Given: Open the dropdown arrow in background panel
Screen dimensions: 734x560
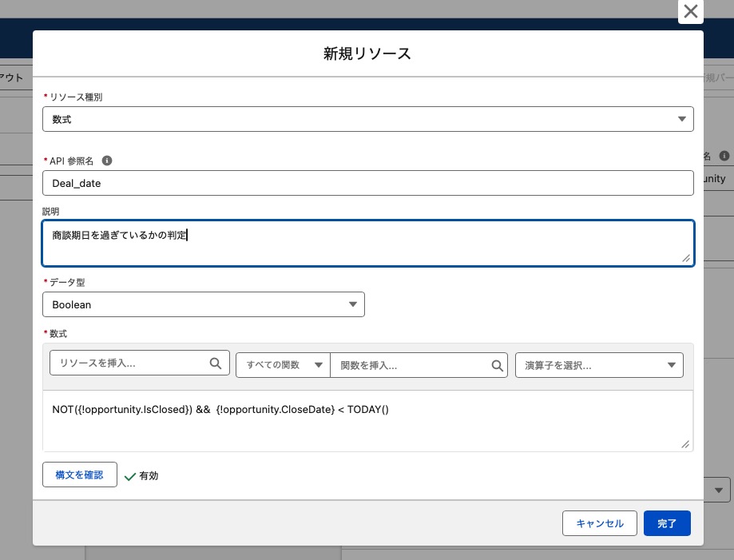Looking at the screenshot, I should click(x=719, y=490).
